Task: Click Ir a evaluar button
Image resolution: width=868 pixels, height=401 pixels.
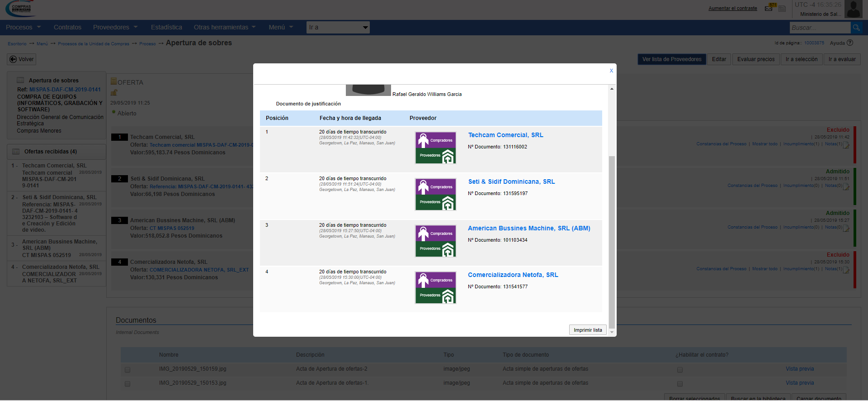Action: 842,59
